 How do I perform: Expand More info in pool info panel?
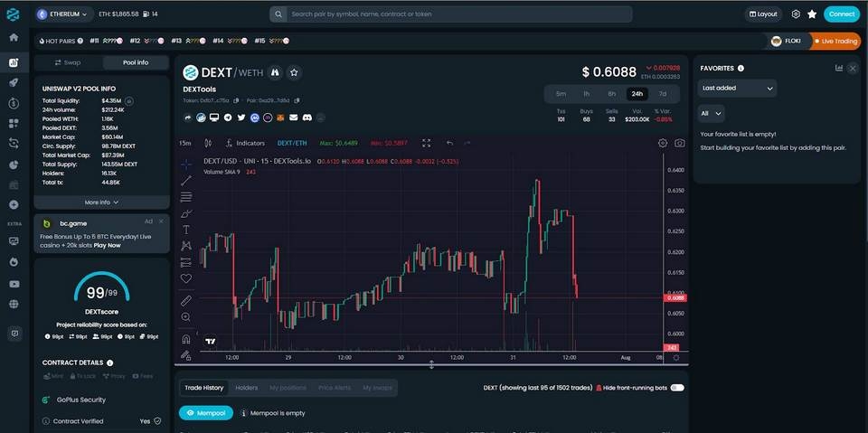[101, 202]
